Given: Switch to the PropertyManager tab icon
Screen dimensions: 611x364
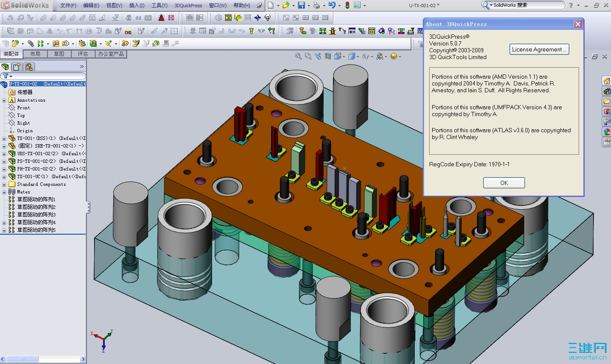Looking at the screenshot, I should click(x=17, y=67).
